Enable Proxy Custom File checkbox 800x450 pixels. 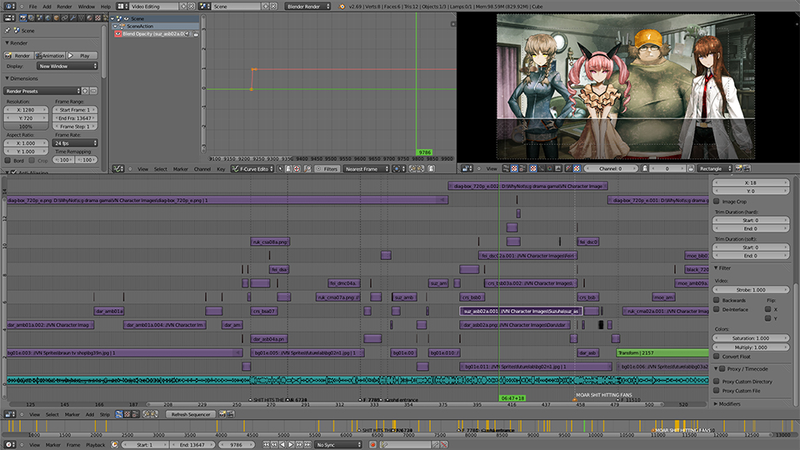tap(717, 390)
